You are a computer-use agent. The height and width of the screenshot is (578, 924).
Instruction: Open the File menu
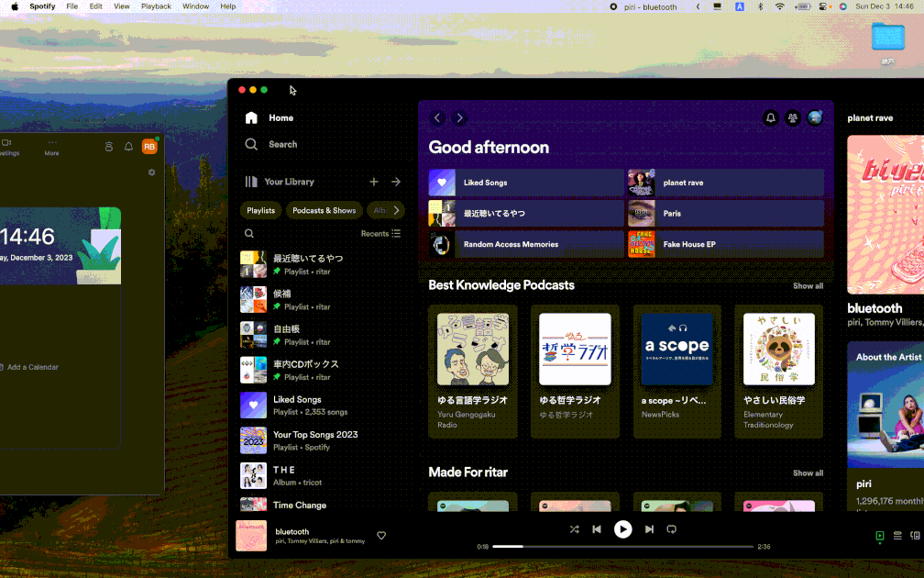tap(71, 6)
